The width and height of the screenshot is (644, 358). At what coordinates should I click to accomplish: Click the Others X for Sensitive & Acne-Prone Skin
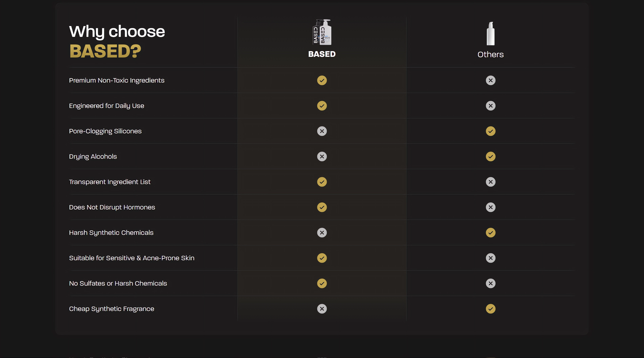[490, 258]
